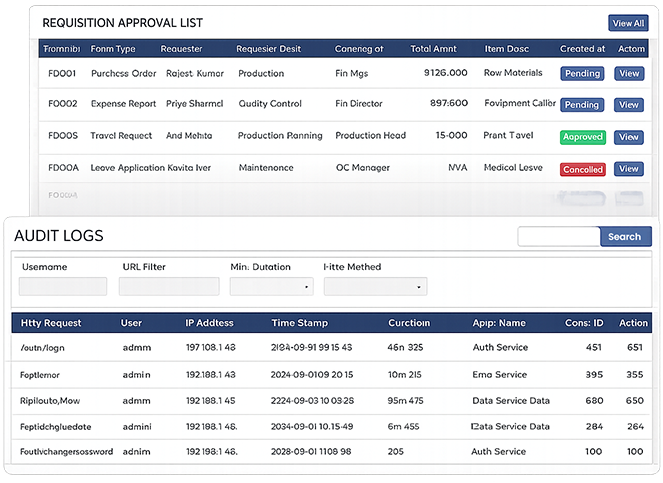Click View for Leave Application row

pyautogui.click(x=628, y=169)
